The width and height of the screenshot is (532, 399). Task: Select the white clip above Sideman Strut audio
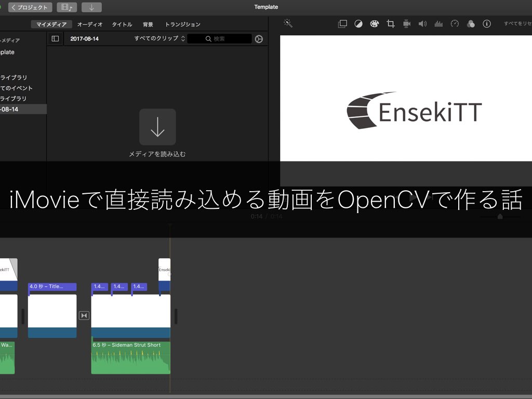130,316
